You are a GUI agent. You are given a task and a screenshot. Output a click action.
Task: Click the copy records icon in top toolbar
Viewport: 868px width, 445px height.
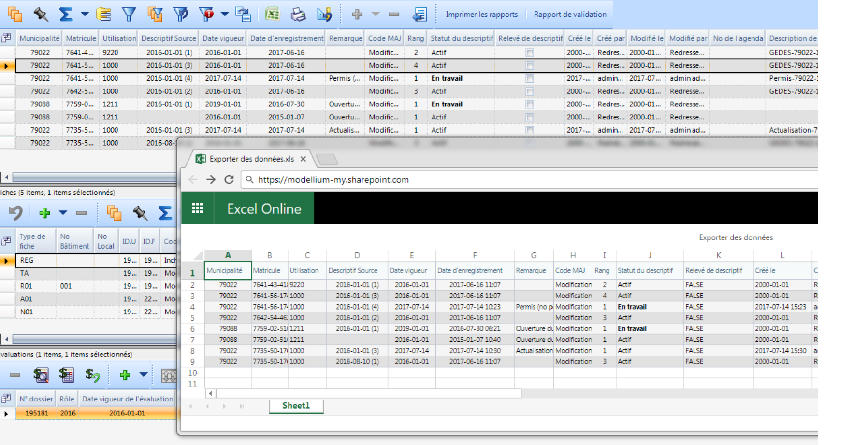15,14
